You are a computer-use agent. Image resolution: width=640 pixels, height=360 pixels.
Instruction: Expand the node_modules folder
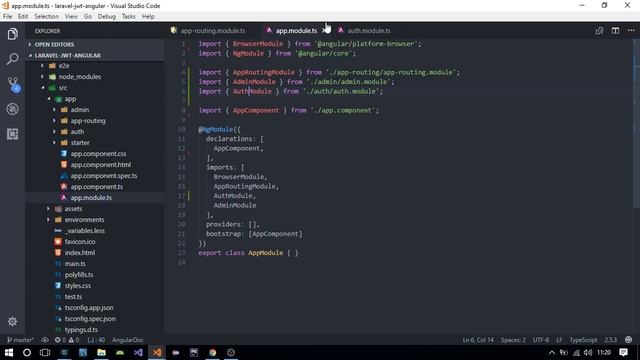point(80,77)
